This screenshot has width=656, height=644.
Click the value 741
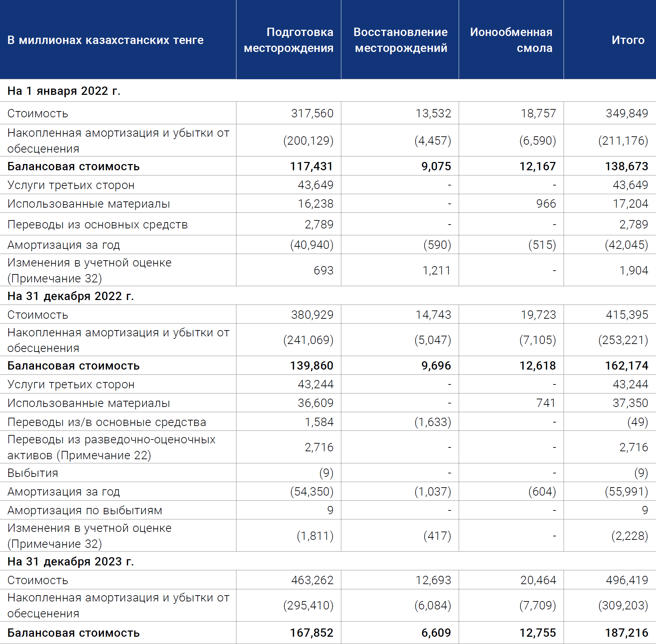tap(546, 403)
